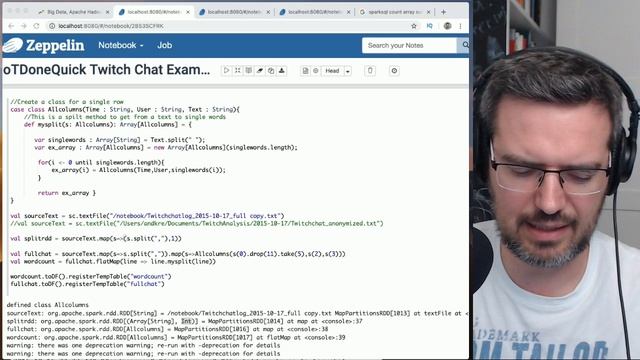Bookmark page with star icon
This screenshot has height=360, width=640.
[x=414, y=26]
